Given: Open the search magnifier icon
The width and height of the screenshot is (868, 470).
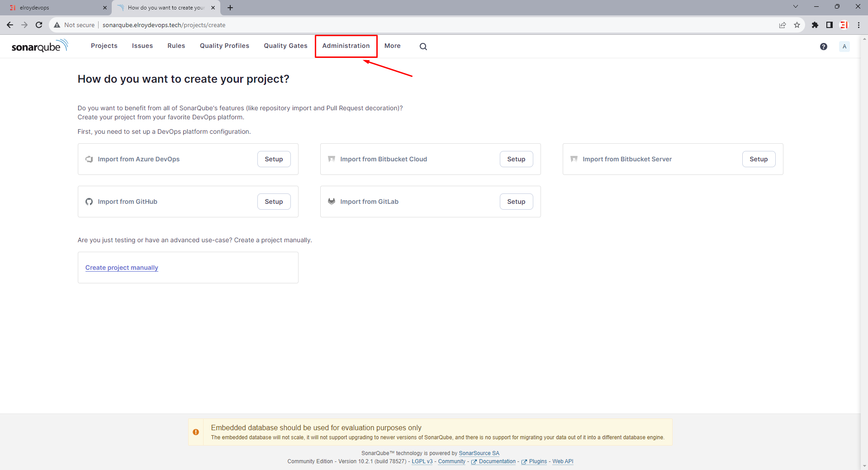Looking at the screenshot, I should pyautogui.click(x=423, y=47).
